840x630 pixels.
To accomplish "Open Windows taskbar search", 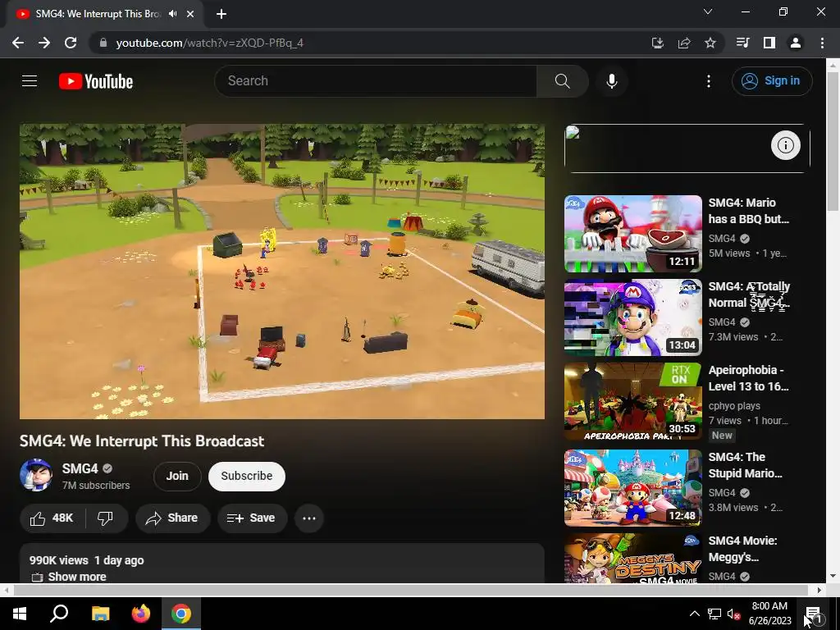I will click(59, 614).
